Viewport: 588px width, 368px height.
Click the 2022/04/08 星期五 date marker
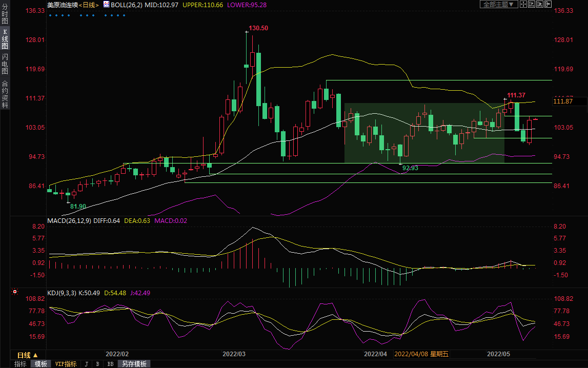[421, 354]
